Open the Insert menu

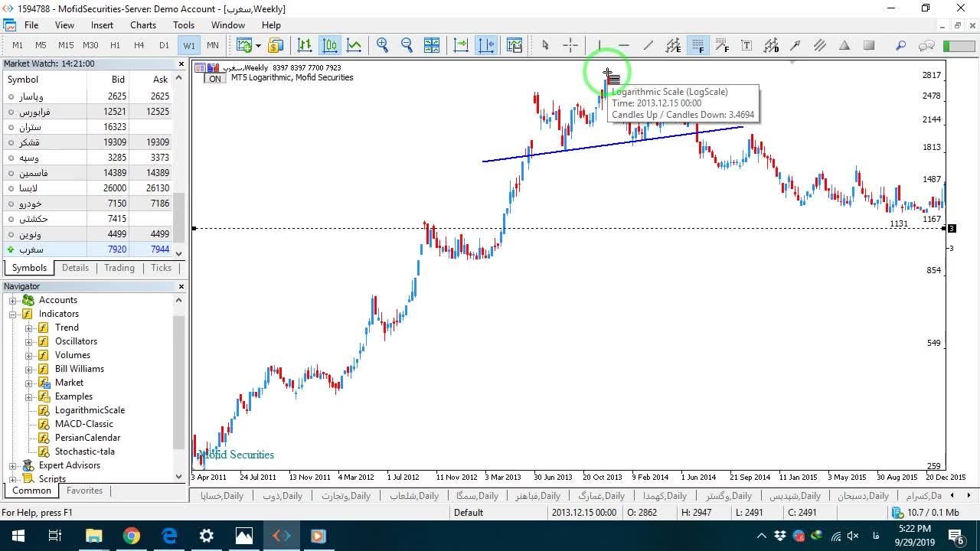pyautogui.click(x=102, y=25)
